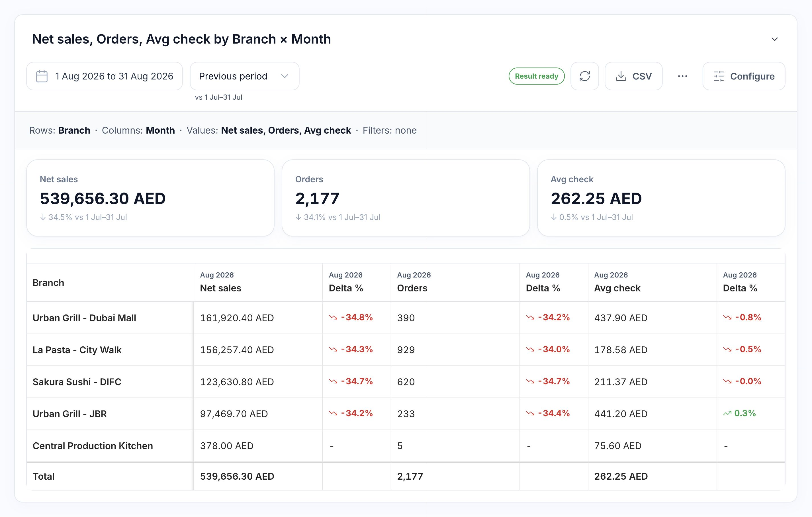This screenshot has width=812, height=517.
Task: Open the Previous period comparison dropdown
Action: click(x=244, y=76)
